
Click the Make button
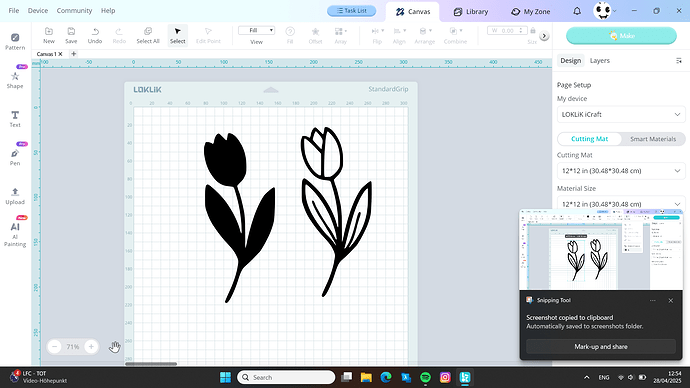pyautogui.click(x=621, y=36)
